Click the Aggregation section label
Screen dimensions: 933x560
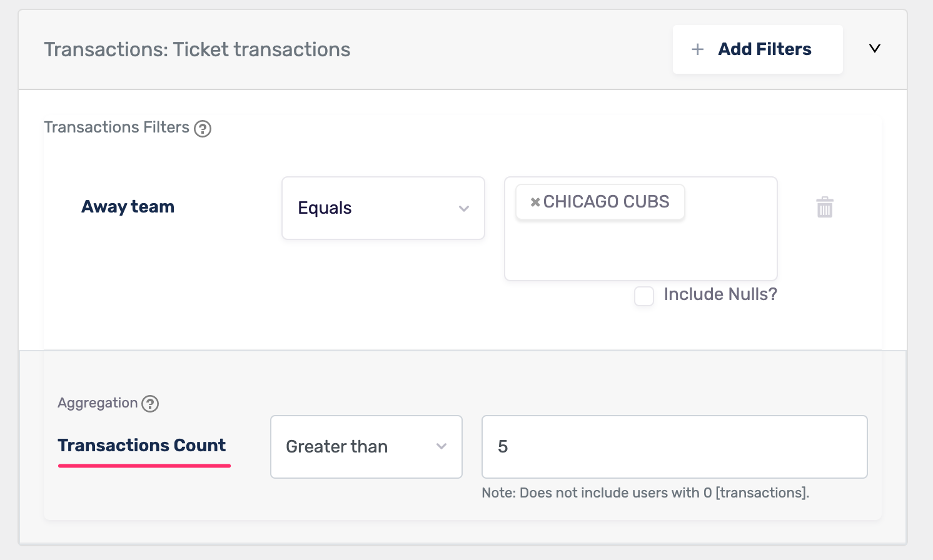tap(98, 403)
